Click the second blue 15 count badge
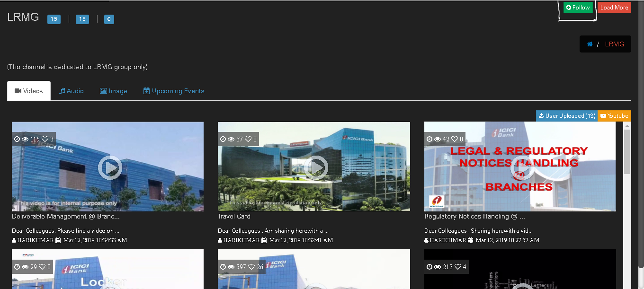The width and height of the screenshot is (644, 289). [x=82, y=19]
